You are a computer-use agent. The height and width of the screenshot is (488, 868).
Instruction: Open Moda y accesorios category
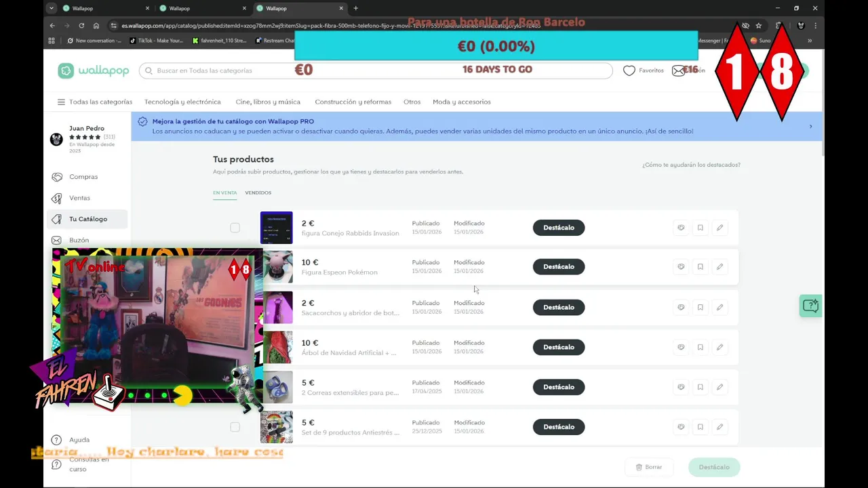click(462, 102)
